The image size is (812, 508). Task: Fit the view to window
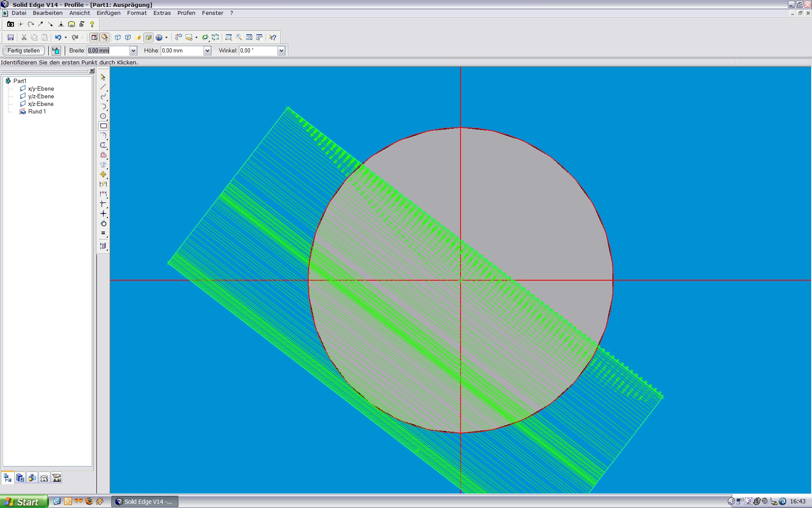click(249, 37)
